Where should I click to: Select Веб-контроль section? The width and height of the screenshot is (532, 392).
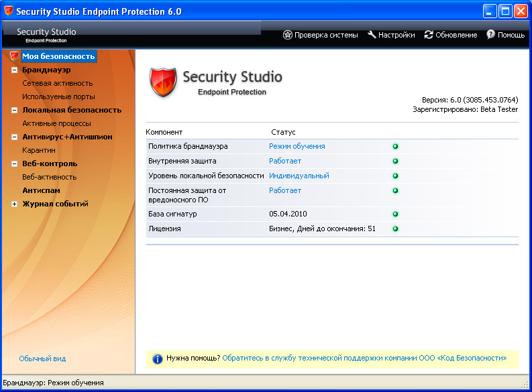(x=50, y=164)
